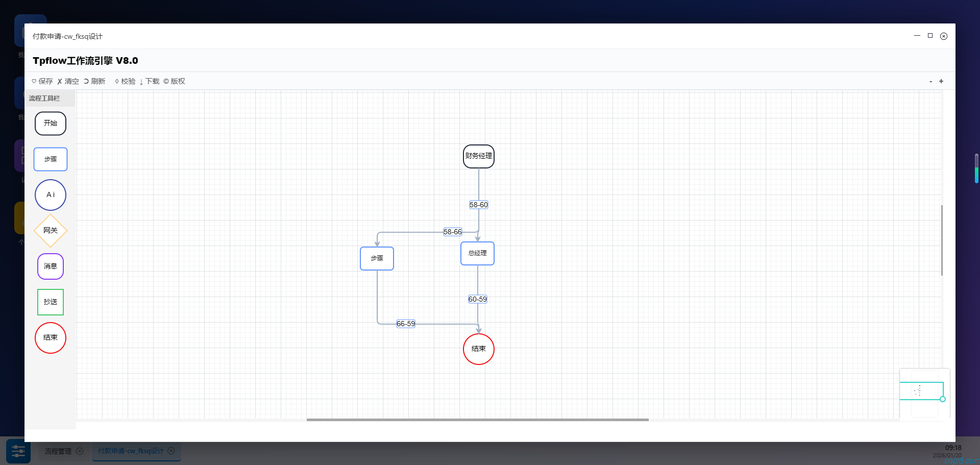Screen dimensions: 980x465
Task: Zoom in with the plus button
Action: click(941, 81)
